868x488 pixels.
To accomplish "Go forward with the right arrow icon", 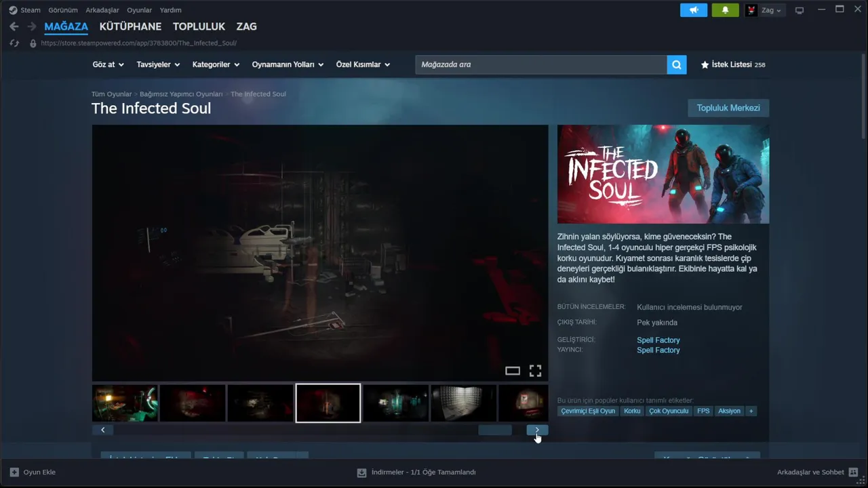I will coord(32,26).
